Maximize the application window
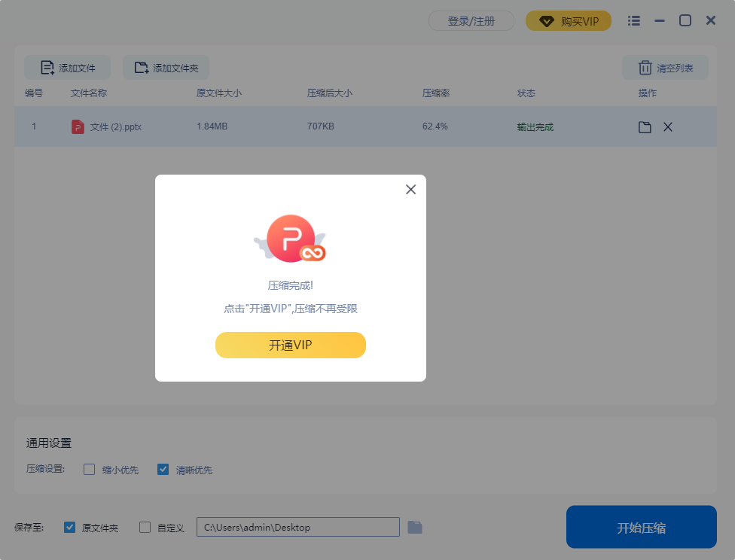The height and width of the screenshot is (560, 735). [x=685, y=20]
